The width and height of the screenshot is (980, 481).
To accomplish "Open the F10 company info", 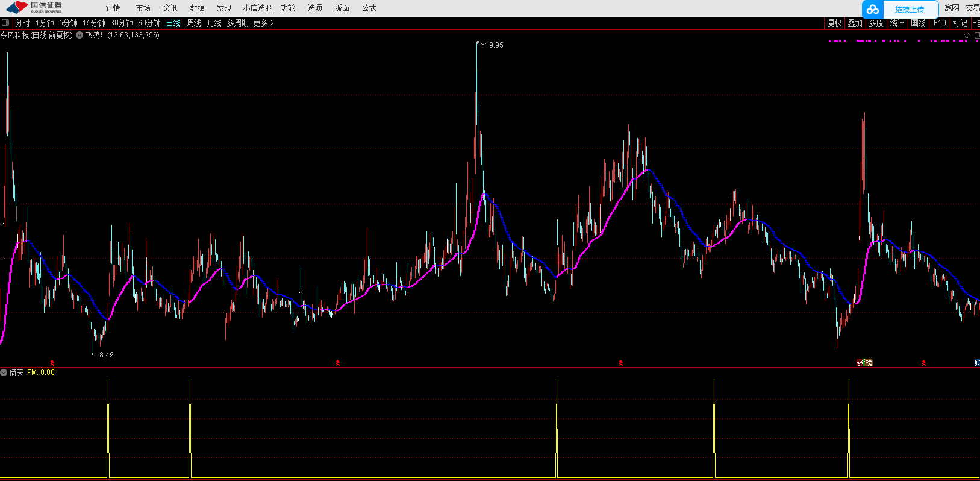I will click(x=940, y=23).
